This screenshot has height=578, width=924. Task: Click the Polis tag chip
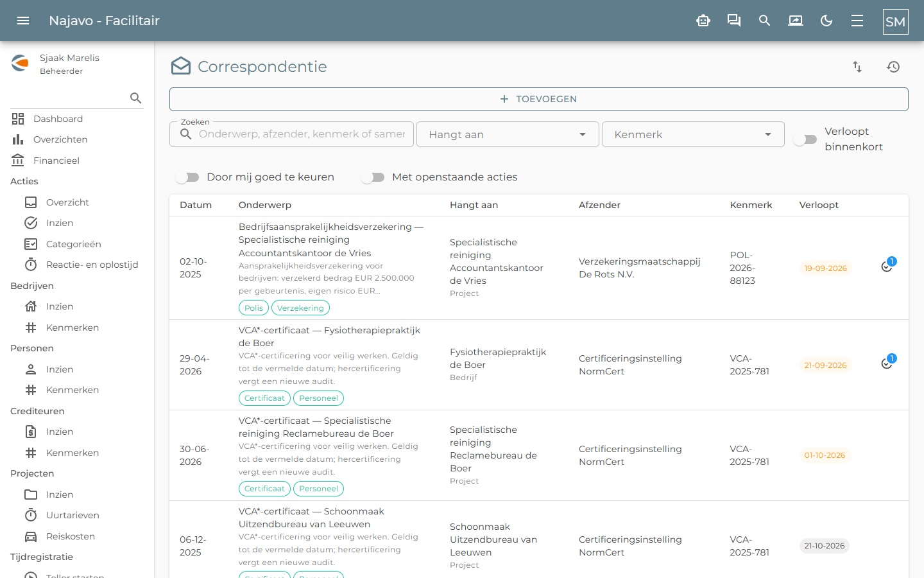[x=253, y=308]
